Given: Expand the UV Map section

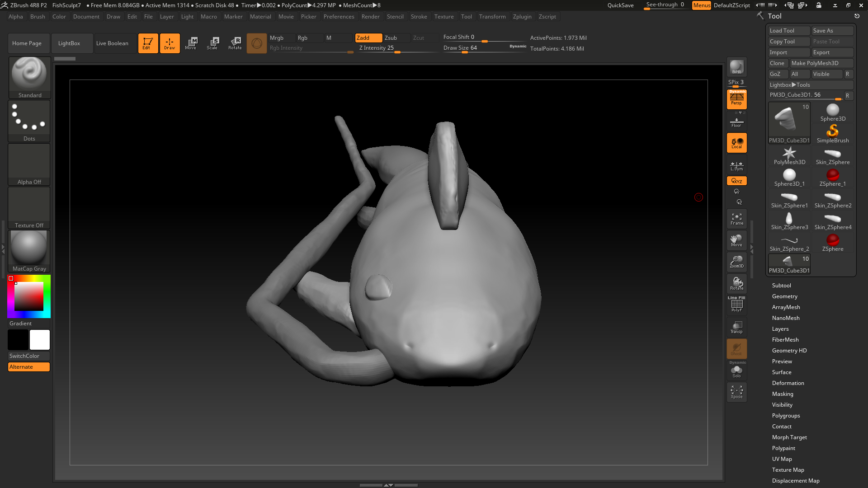Looking at the screenshot, I should point(782,459).
